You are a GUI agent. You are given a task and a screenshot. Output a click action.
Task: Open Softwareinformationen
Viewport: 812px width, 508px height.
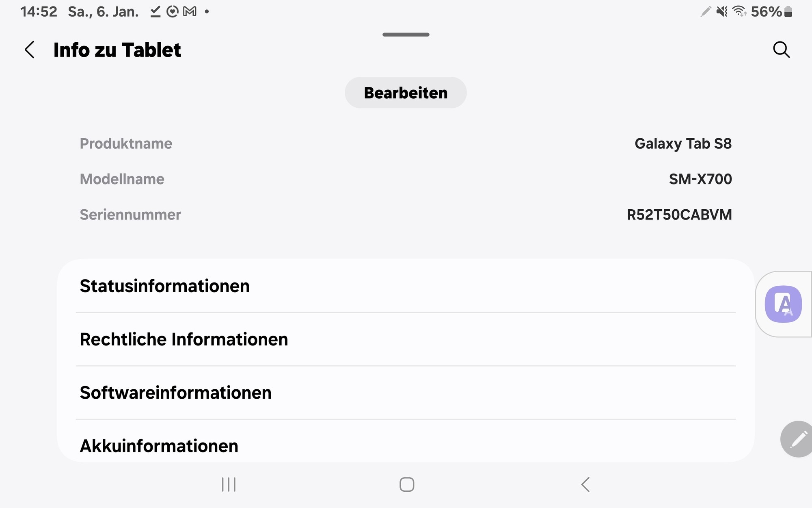(406, 393)
